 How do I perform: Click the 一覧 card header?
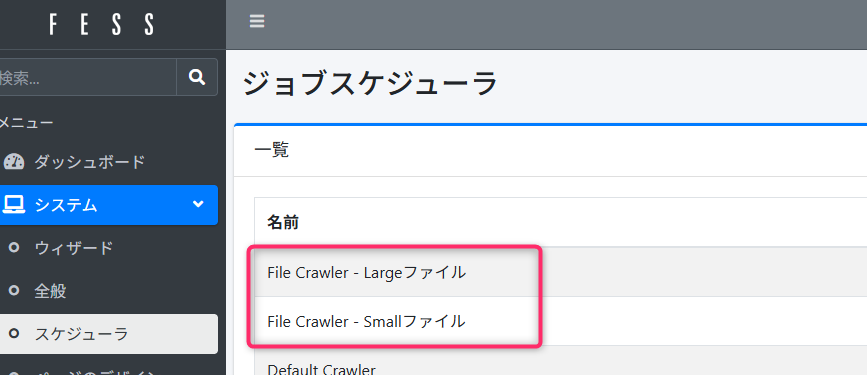point(271,150)
